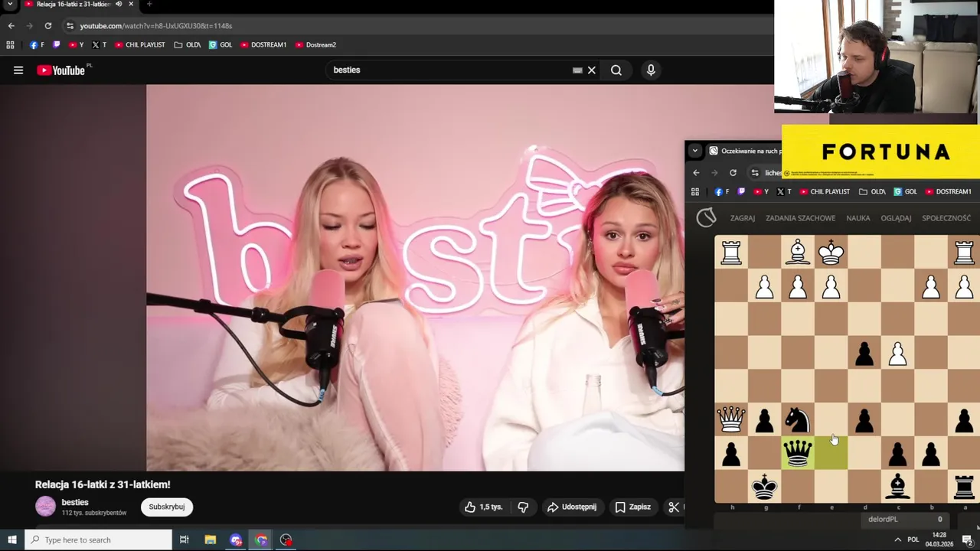Click the YouTube logo home link
This screenshot has width=980, height=551.
click(x=61, y=70)
